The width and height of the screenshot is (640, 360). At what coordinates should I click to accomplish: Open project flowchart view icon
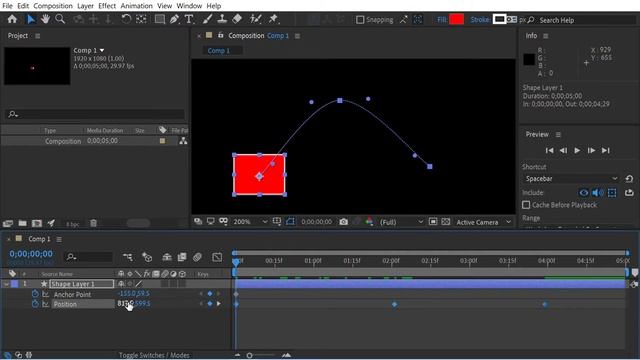[x=183, y=141]
